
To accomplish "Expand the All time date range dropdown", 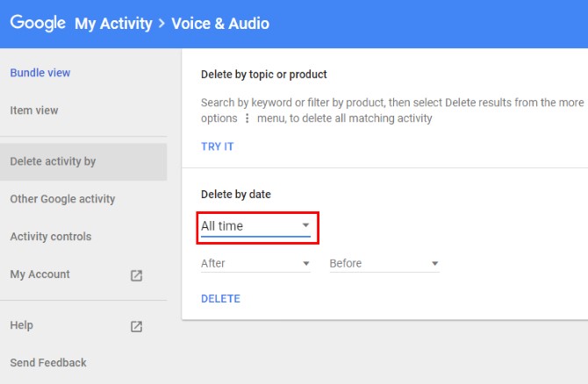I will tap(255, 226).
